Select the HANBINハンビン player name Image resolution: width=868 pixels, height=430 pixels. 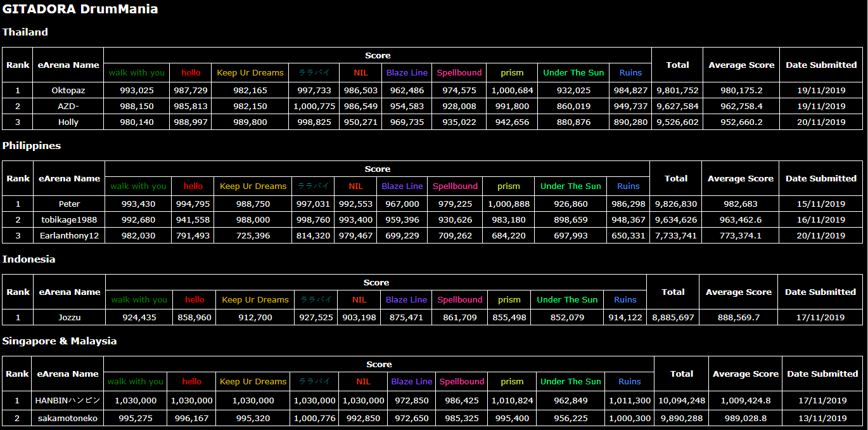(68, 401)
